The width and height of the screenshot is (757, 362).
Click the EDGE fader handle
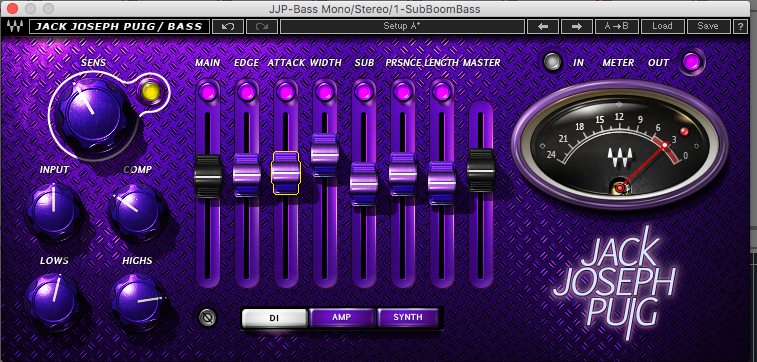[x=247, y=175]
